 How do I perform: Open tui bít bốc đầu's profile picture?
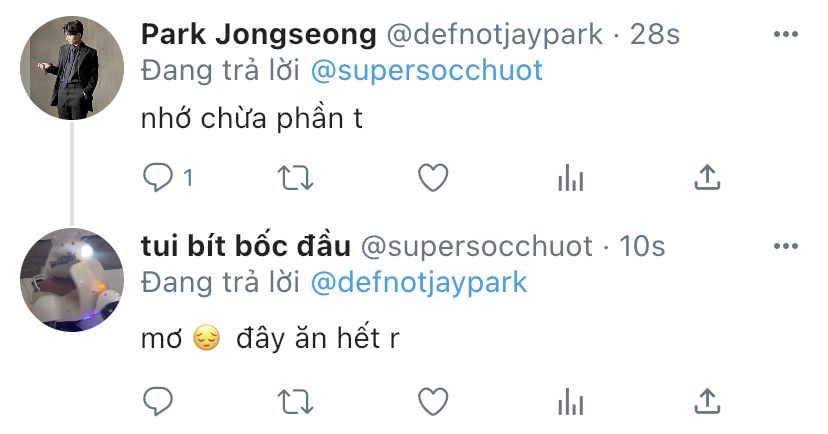click(72, 279)
